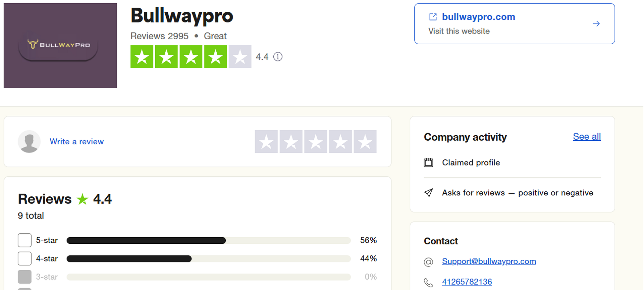Screen dimensions: 644x290
Task: Rate five stars in the write-review widget
Action: click(365, 142)
